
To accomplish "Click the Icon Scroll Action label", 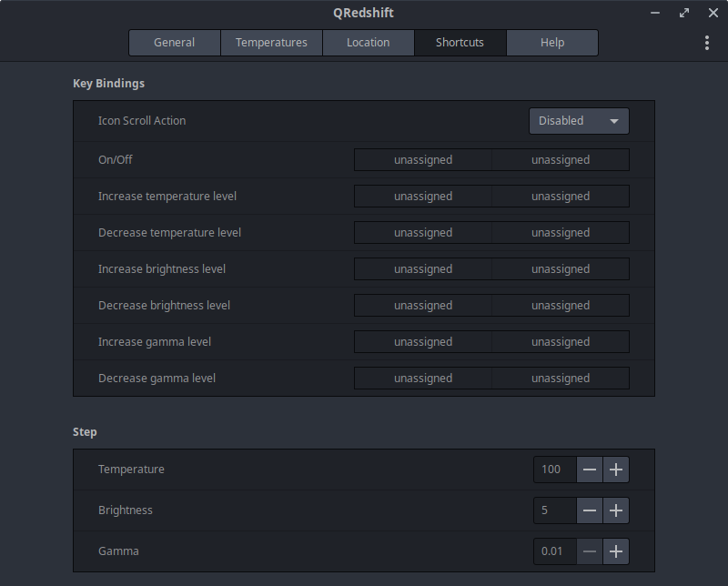I will pos(142,121).
